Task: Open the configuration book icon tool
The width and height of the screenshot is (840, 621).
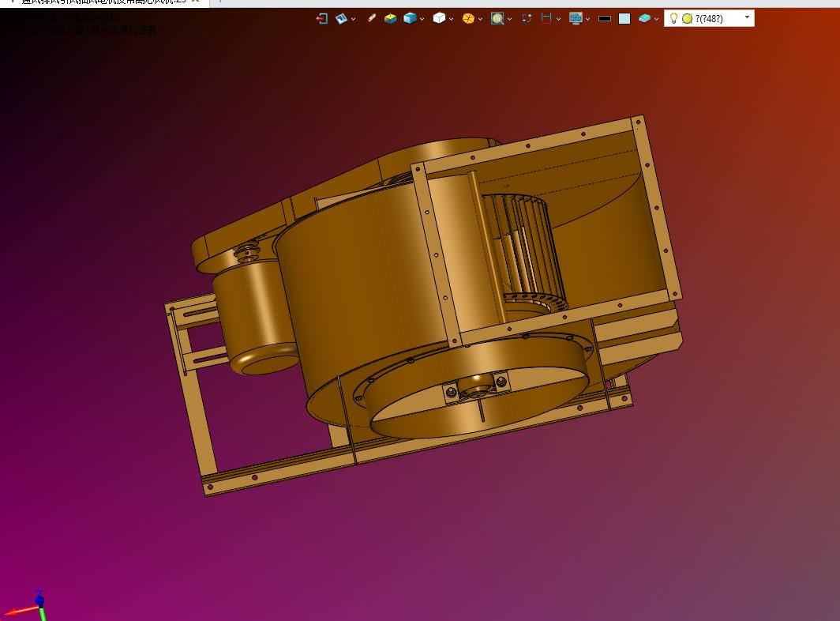Action: click(x=341, y=19)
